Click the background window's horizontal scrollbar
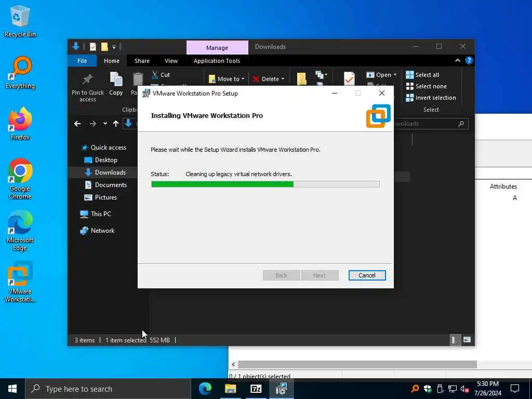This screenshot has height=399, width=532. pyautogui.click(x=357, y=364)
